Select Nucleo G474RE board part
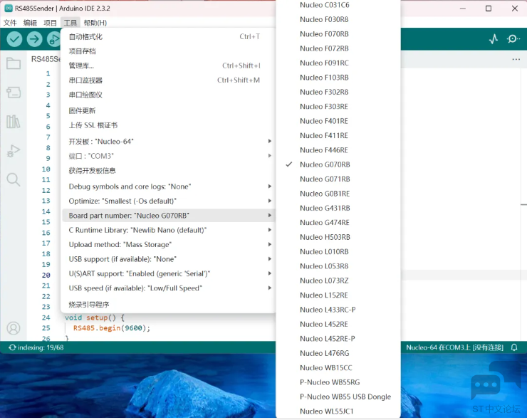 point(338,222)
